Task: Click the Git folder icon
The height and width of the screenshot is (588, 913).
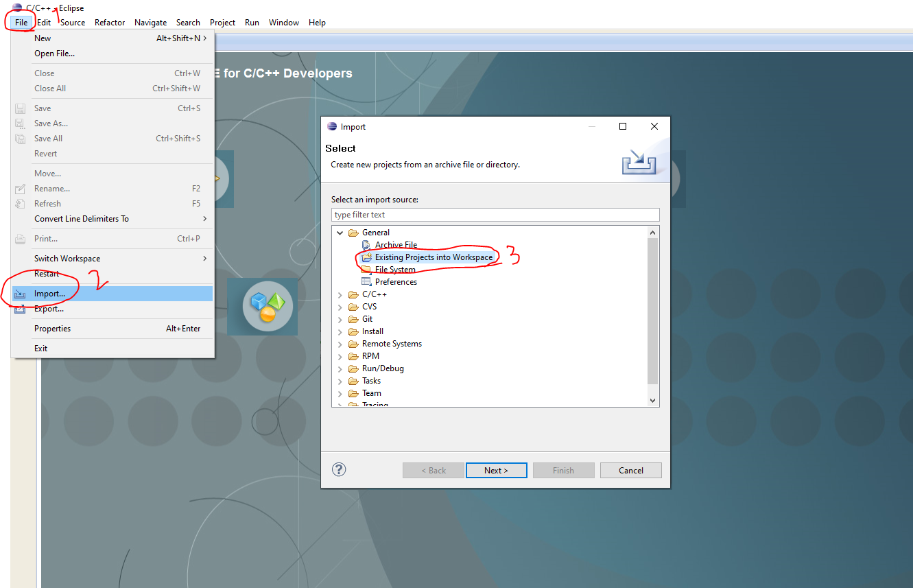Action: (353, 319)
